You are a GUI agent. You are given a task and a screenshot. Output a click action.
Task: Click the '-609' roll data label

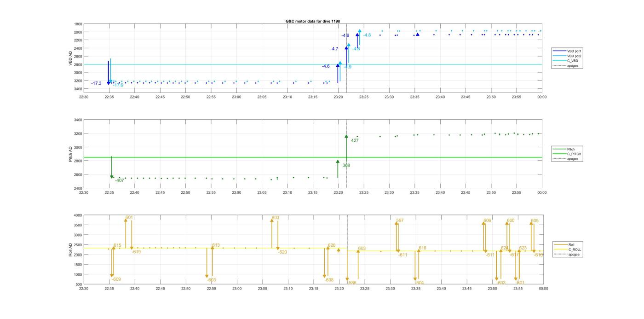(x=116, y=279)
